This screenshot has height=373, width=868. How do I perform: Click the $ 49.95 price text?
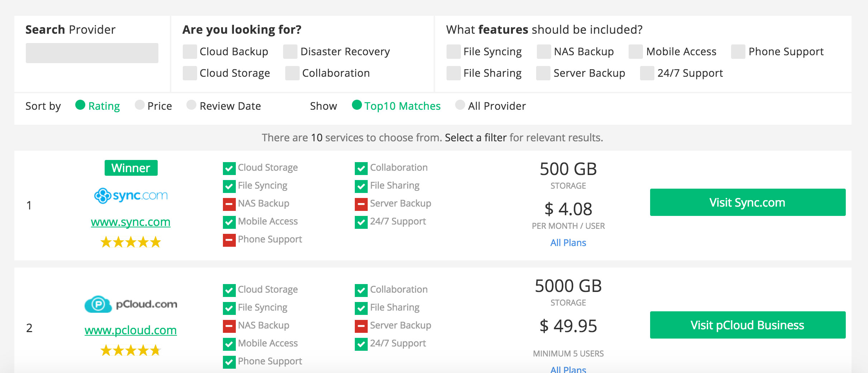(568, 326)
